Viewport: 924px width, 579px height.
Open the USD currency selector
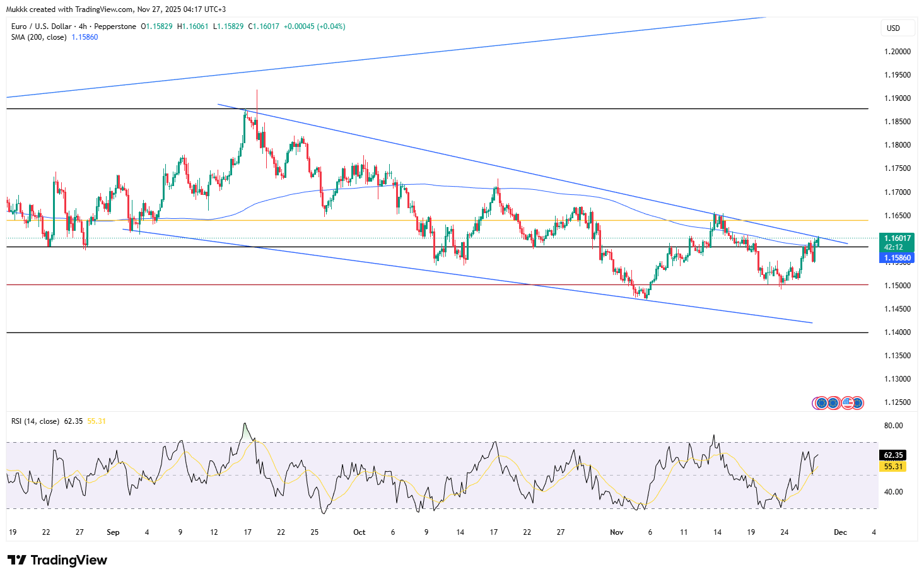[893, 28]
